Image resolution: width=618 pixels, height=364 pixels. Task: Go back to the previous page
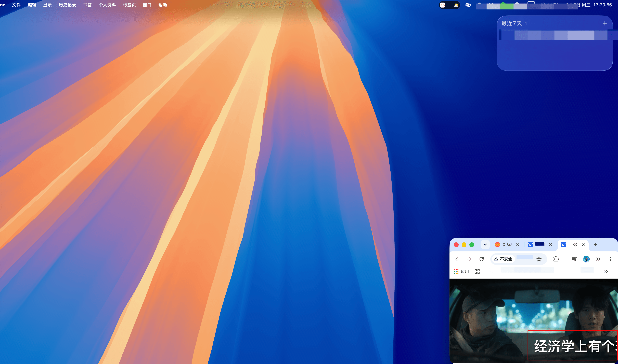point(457,259)
